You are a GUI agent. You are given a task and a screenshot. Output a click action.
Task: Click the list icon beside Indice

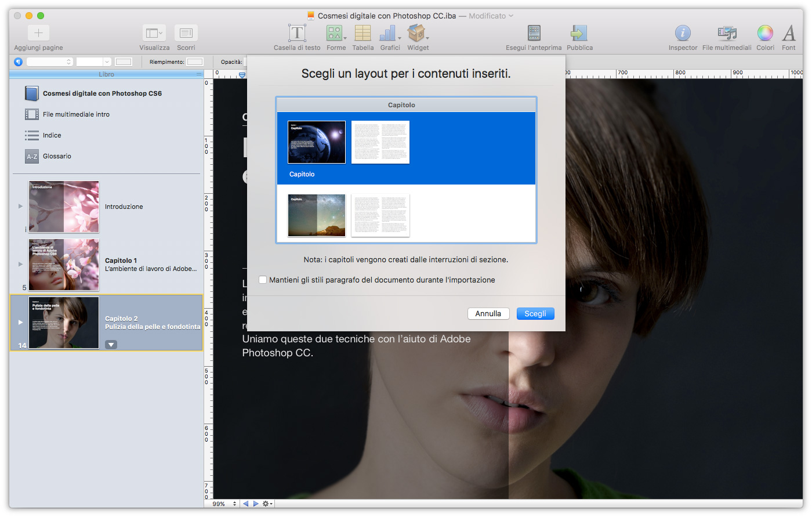[x=31, y=135]
